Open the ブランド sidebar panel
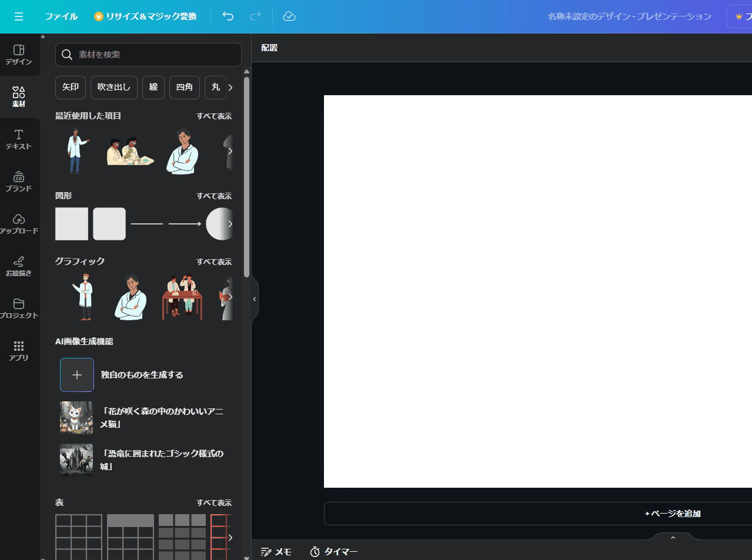 19,182
